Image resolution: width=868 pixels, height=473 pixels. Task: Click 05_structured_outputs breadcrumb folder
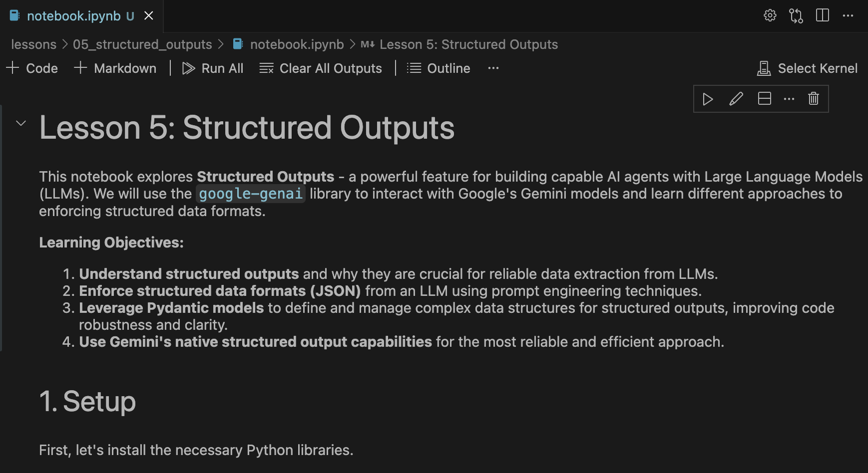[x=142, y=44]
